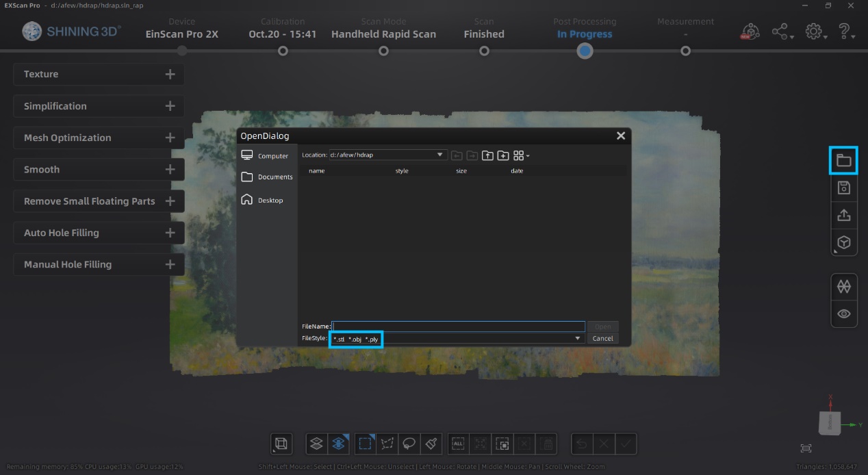Sort files by date column

(x=517, y=170)
